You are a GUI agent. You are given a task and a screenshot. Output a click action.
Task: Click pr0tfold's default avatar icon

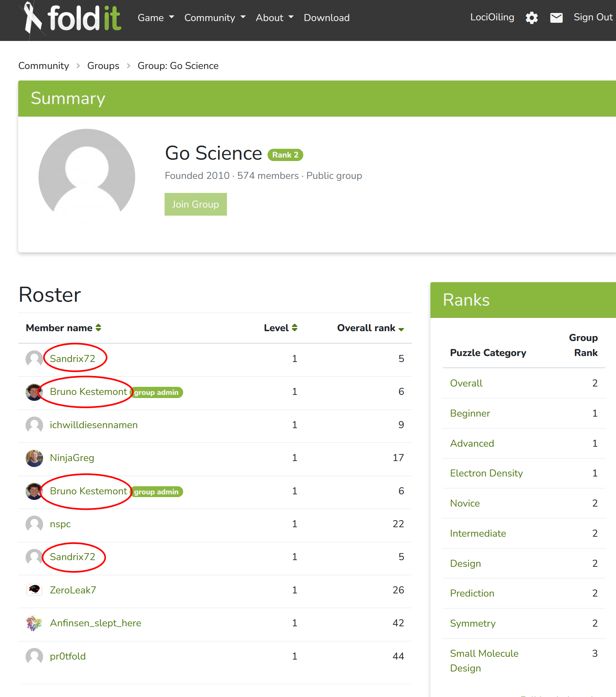click(34, 656)
